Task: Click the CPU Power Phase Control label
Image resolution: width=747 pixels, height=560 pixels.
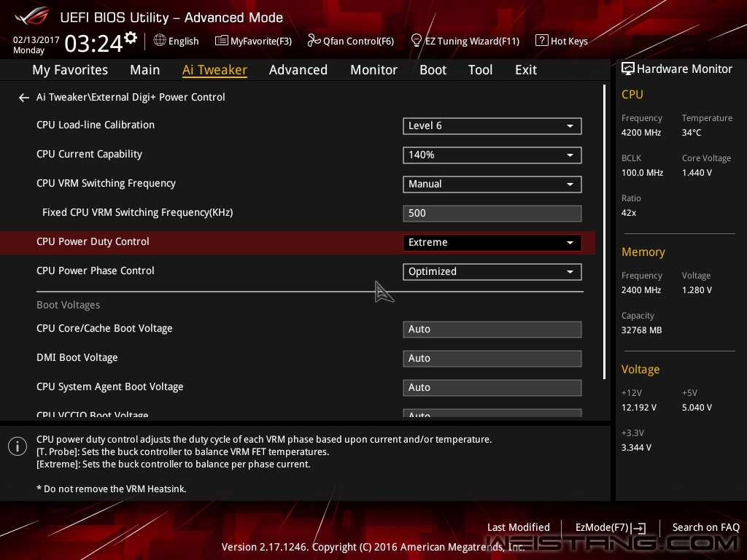Action: click(x=96, y=271)
